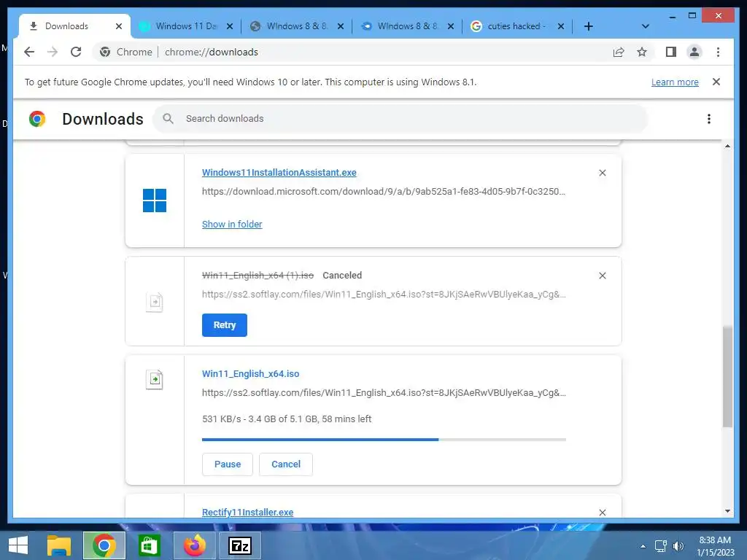Remove canceled Win11_English_x64 (1).iso from list
The height and width of the screenshot is (560, 747).
[x=602, y=276]
